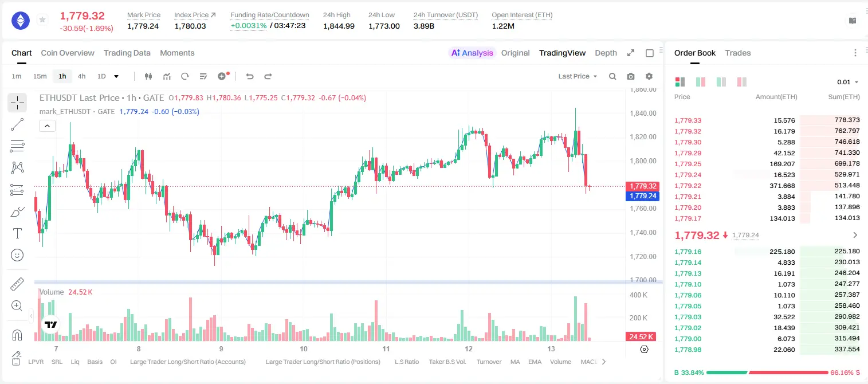
Task: Select the ruler measure tool
Action: (x=17, y=284)
